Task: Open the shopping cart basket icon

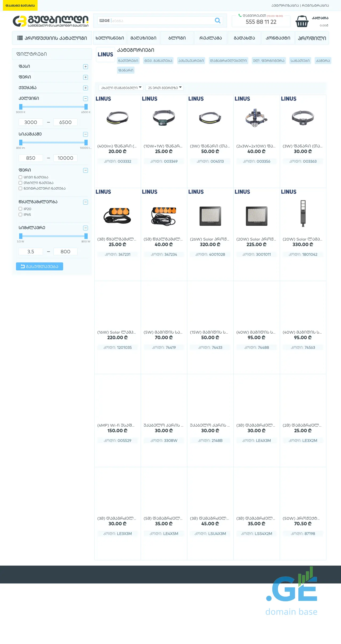Action: 302,21
